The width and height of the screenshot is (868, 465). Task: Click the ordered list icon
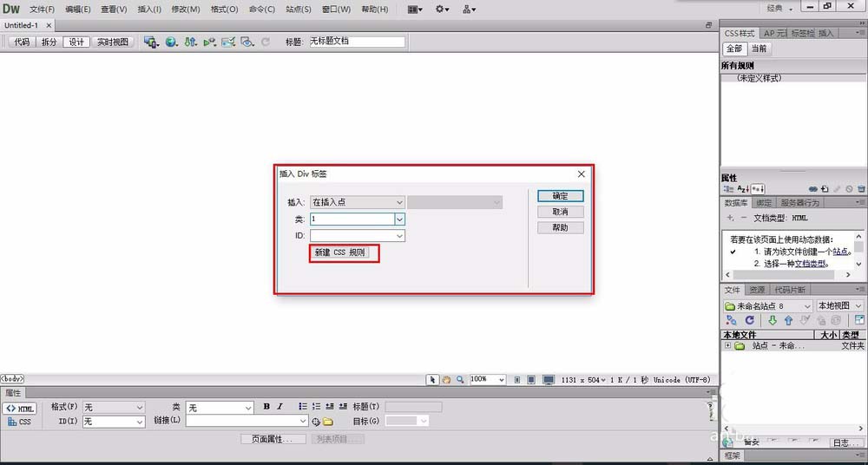pos(317,406)
